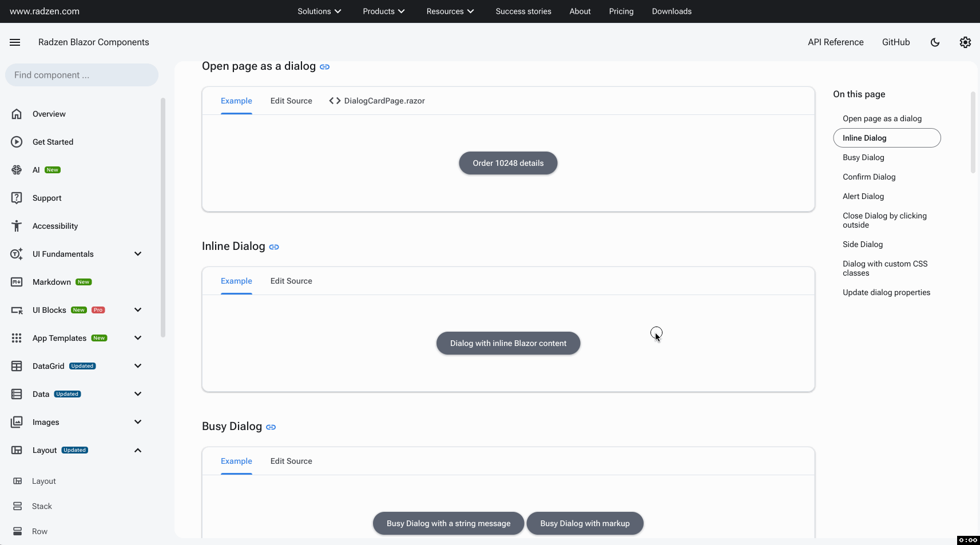Viewport: 980px width, 545px height.
Task: Click link icon beside Inline Dialog heading
Action: (274, 247)
